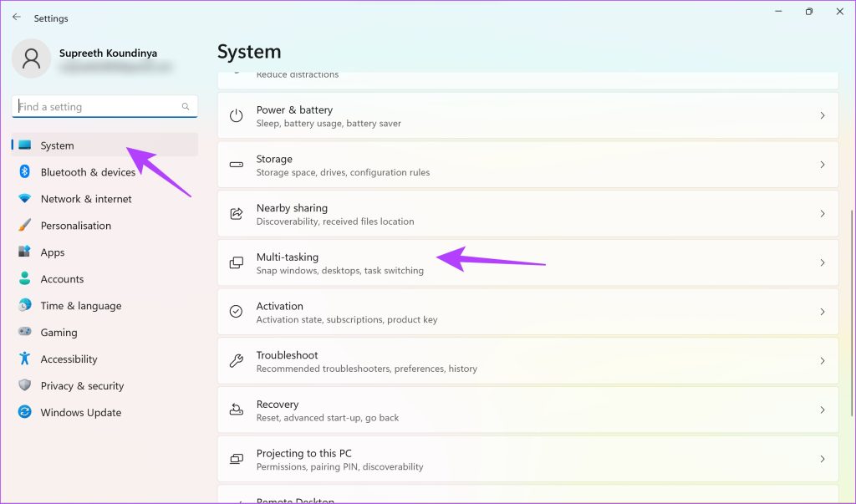Screen dimensions: 856x504
Task: Select the Privacy & security shield icon
Action: coord(23,385)
